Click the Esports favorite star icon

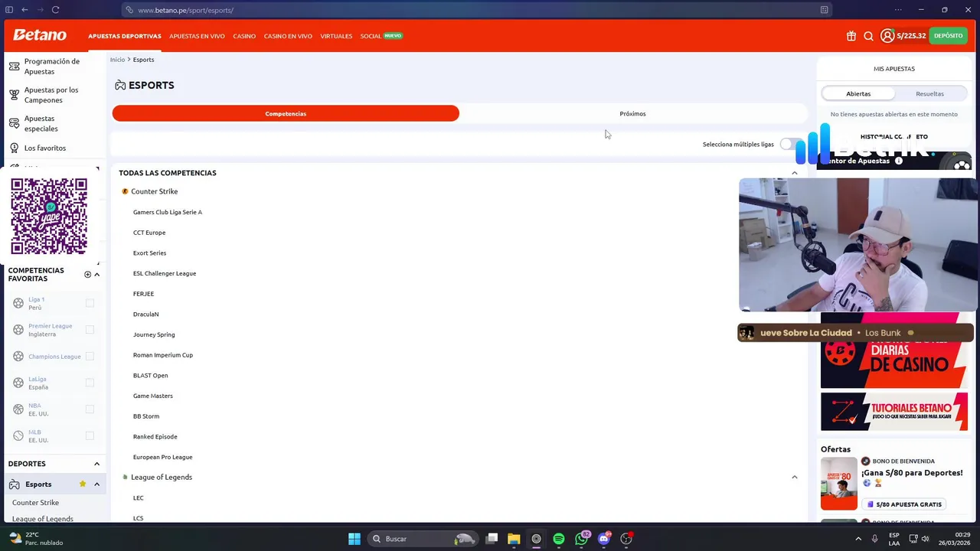82,484
